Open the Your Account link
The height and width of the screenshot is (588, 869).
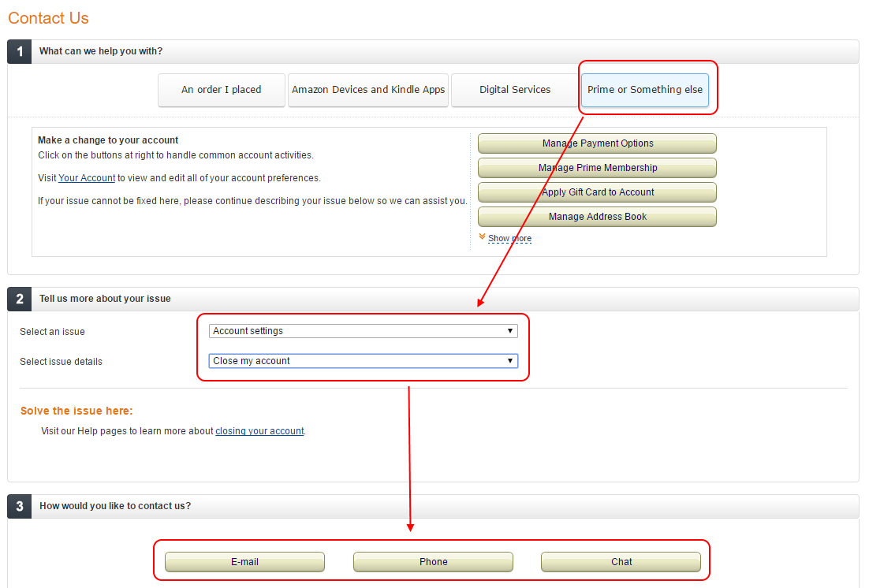pyautogui.click(x=87, y=178)
